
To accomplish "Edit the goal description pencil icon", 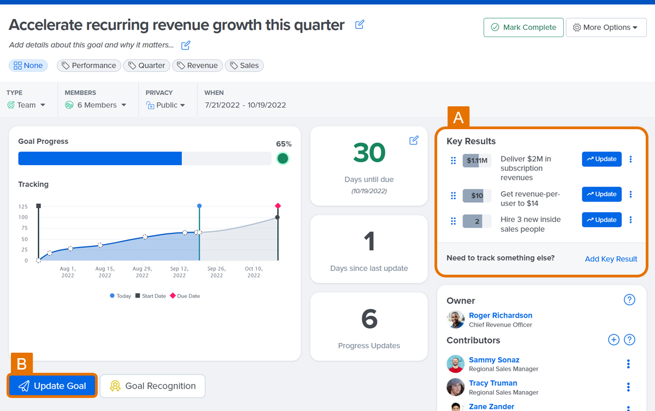I will [x=185, y=45].
